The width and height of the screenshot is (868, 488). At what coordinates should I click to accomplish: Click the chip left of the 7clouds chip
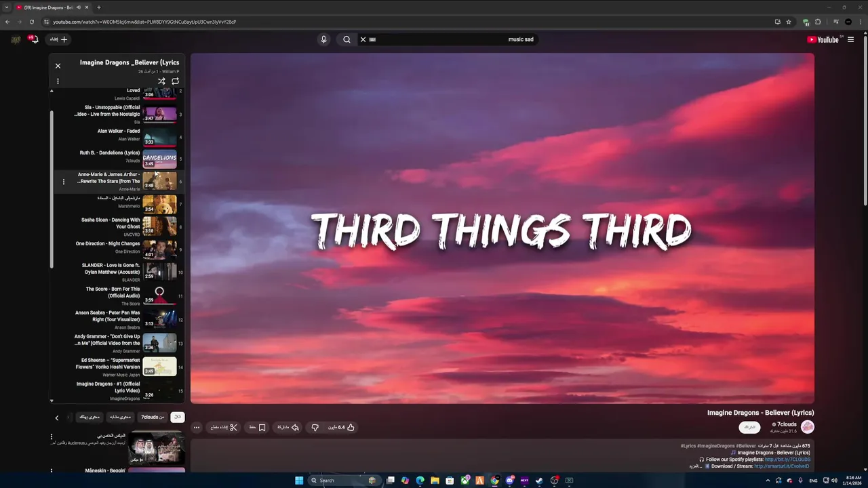pos(121,418)
